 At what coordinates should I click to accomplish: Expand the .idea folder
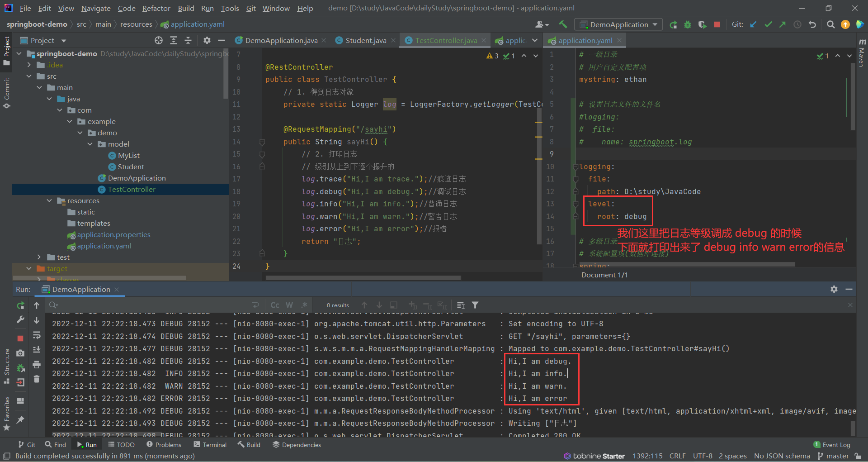tap(29, 65)
